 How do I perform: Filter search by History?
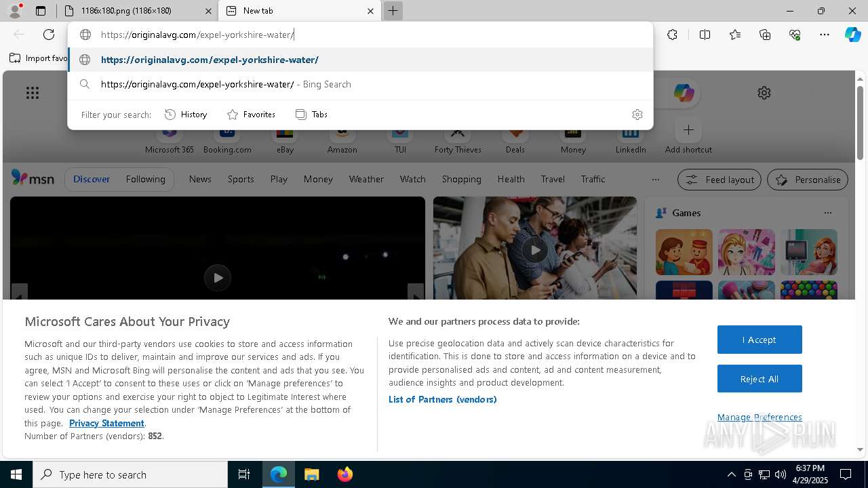(186, 115)
